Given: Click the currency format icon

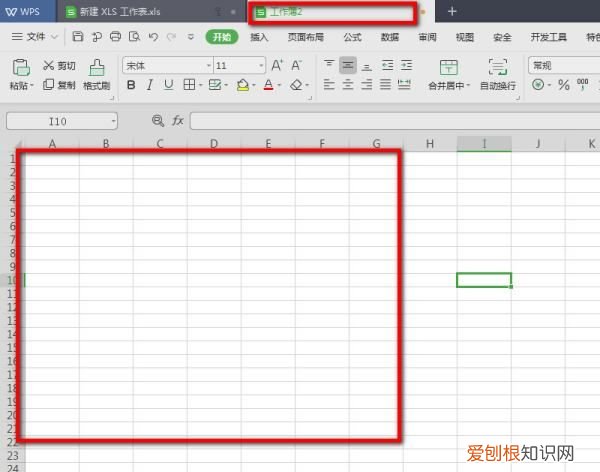Looking at the screenshot, I should coord(538,84).
